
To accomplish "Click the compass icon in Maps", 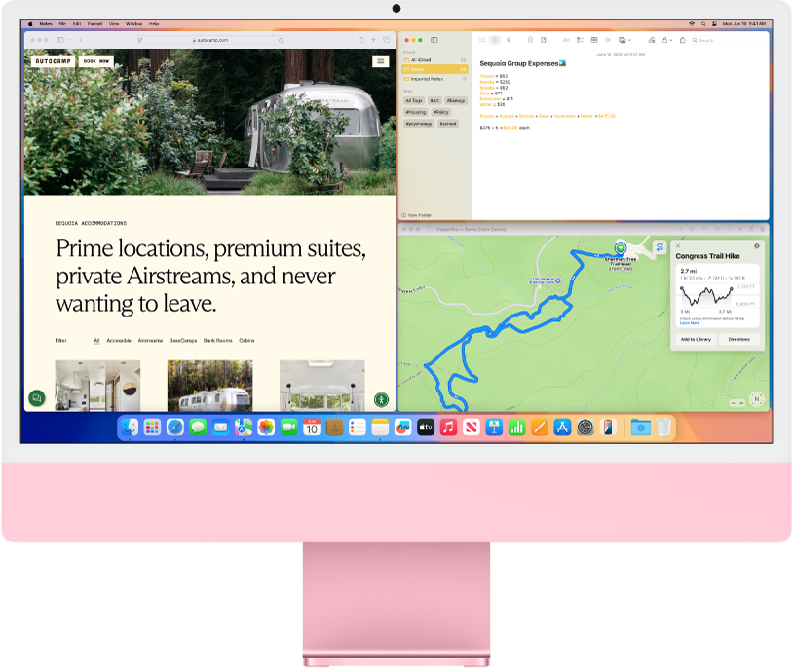I will (757, 398).
